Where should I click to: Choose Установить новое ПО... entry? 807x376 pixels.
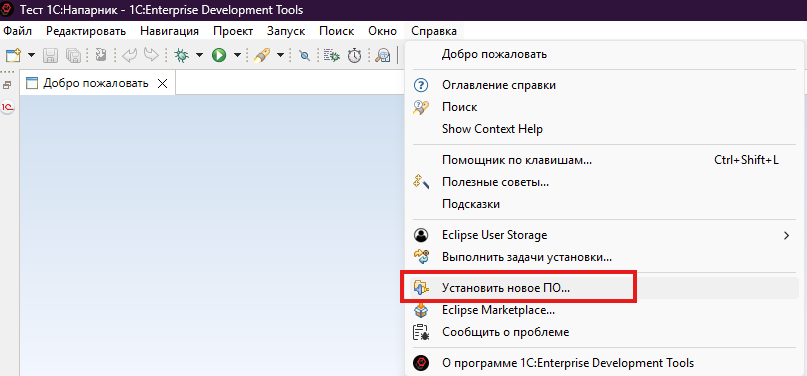pos(603,288)
